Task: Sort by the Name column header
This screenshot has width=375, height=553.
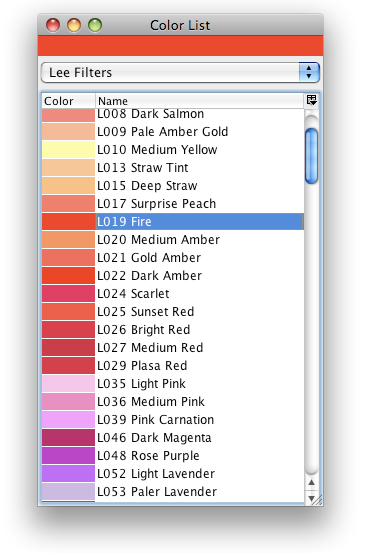Action: click(200, 101)
